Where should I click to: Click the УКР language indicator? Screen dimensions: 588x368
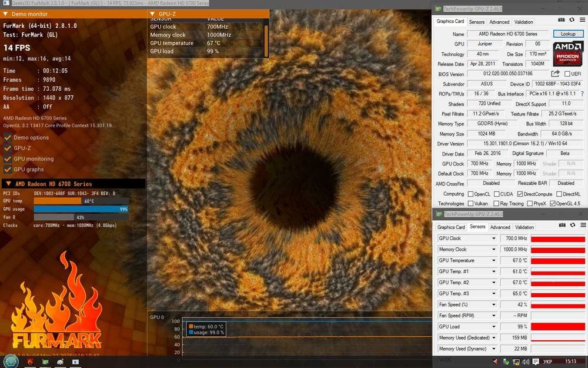tap(547, 362)
